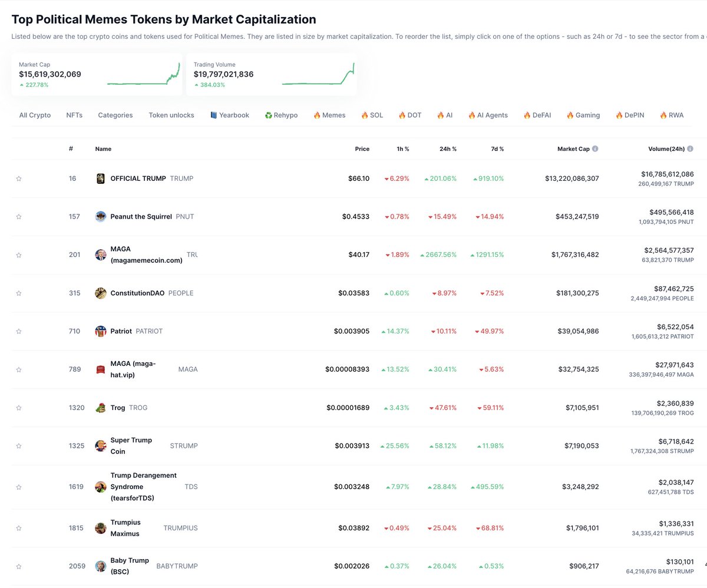Sort by the Volume(24h) column header
The width and height of the screenshot is (707, 588).
[x=666, y=149]
